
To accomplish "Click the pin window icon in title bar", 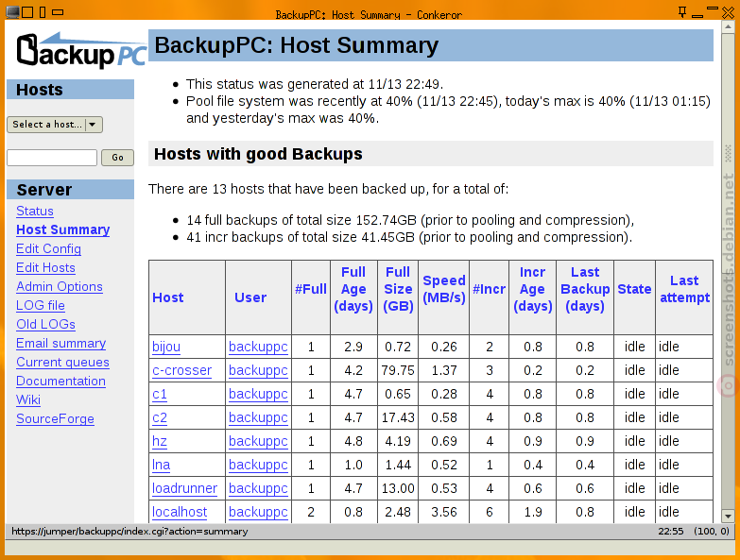I will (682, 12).
